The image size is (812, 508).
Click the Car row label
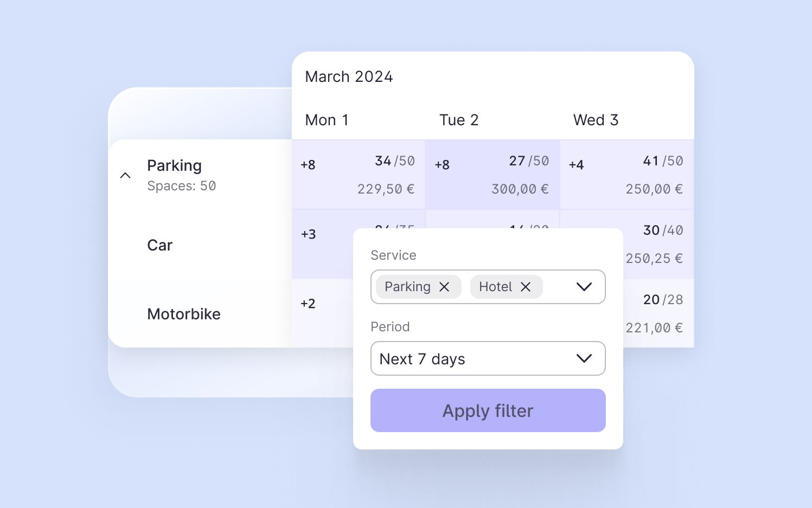click(x=160, y=245)
